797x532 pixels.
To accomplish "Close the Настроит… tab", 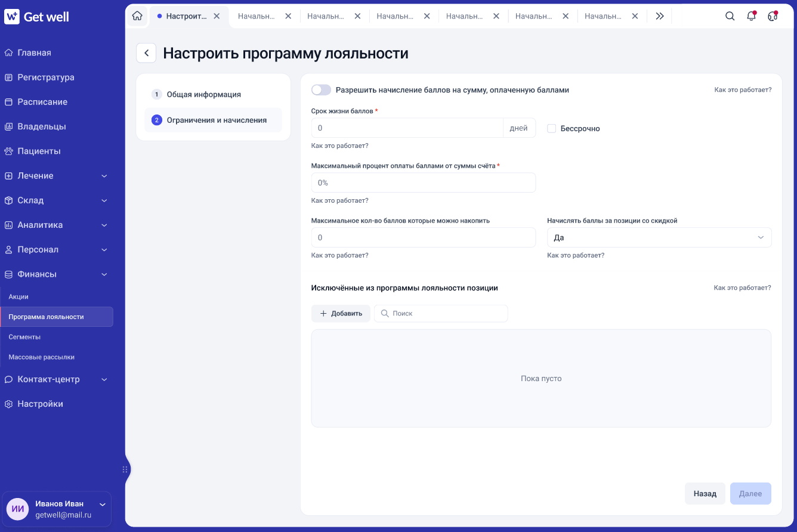I will click(217, 16).
